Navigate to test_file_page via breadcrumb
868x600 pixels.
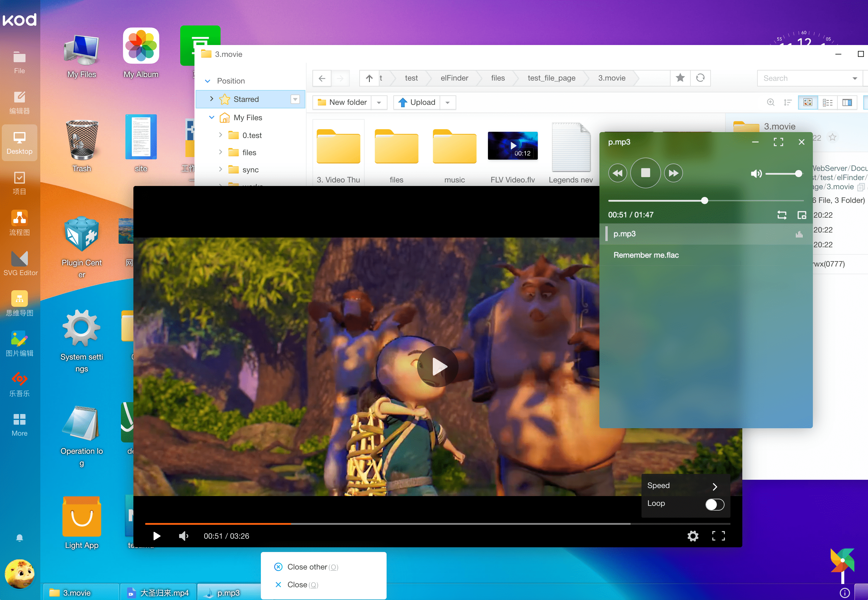551,78
